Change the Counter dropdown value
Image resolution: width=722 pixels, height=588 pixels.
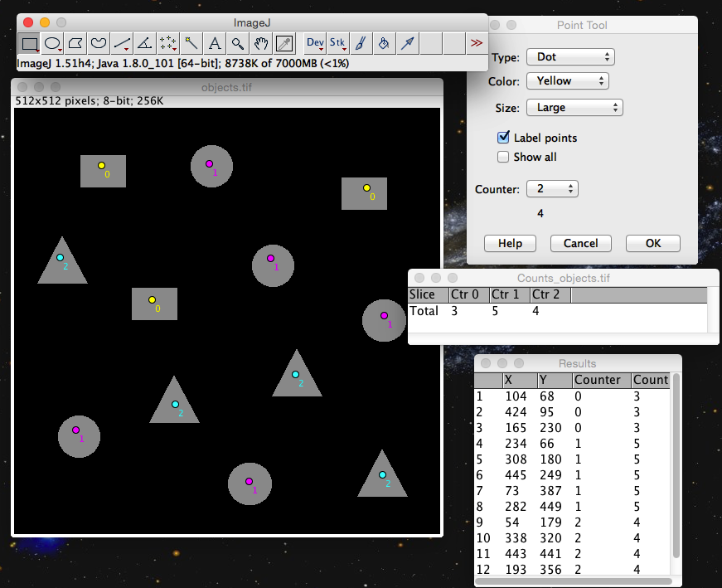[551, 189]
